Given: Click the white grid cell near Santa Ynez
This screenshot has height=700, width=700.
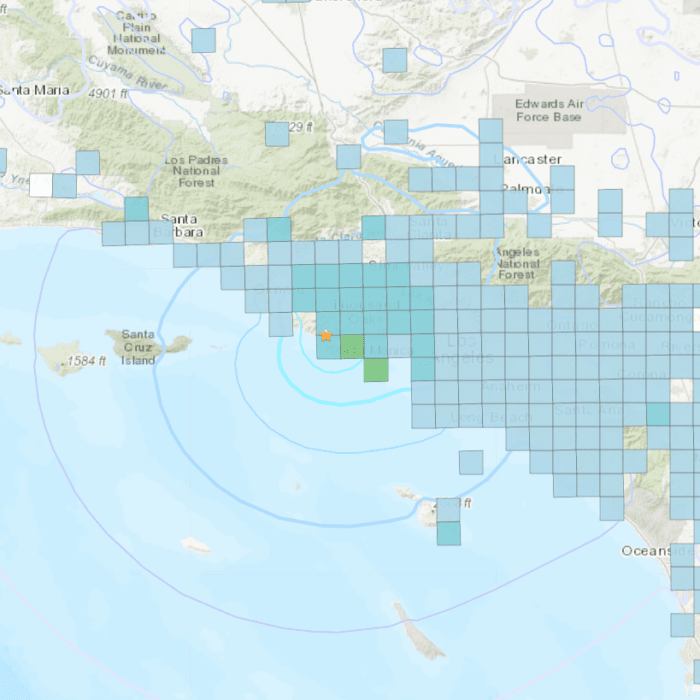Looking at the screenshot, I should pos(41,186).
